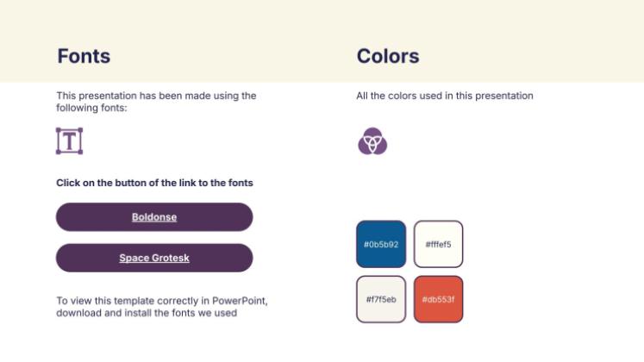
Task: Click the 'following fonts:' text line
Action: point(91,108)
